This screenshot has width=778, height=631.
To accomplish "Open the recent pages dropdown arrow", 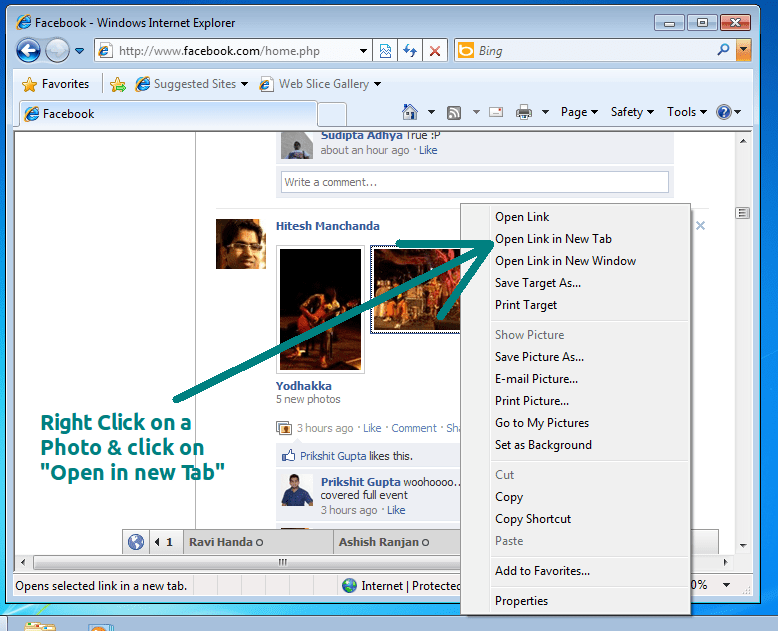I will [x=79, y=51].
